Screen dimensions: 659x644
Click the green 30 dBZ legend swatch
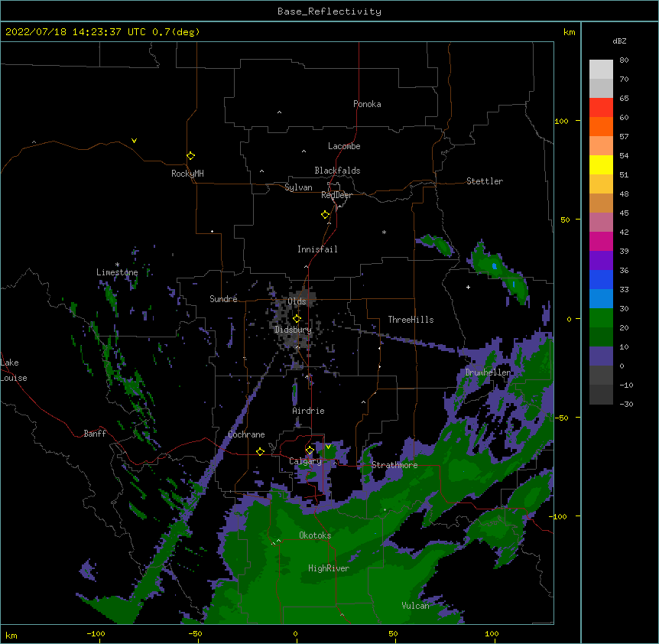[601, 318]
